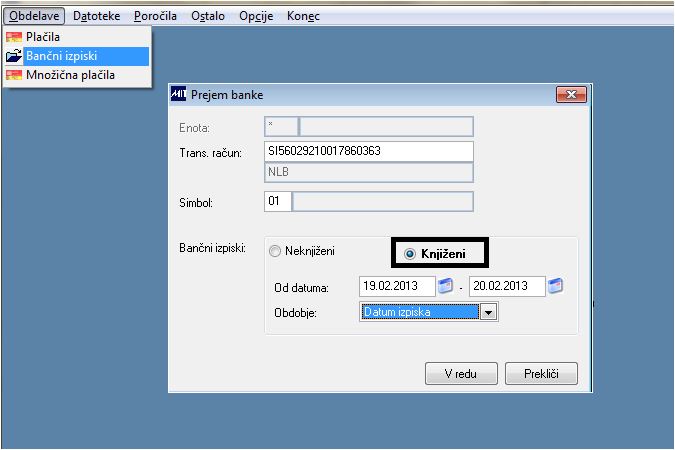The width and height of the screenshot is (675, 450).
Task: Open the Poročila menu
Action: point(155,16)
